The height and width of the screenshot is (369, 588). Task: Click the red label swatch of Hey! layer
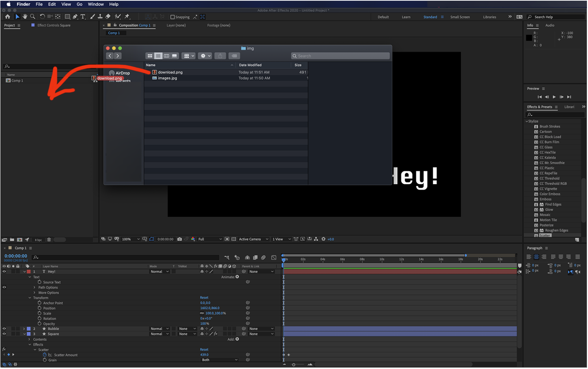tap(29, 272)
